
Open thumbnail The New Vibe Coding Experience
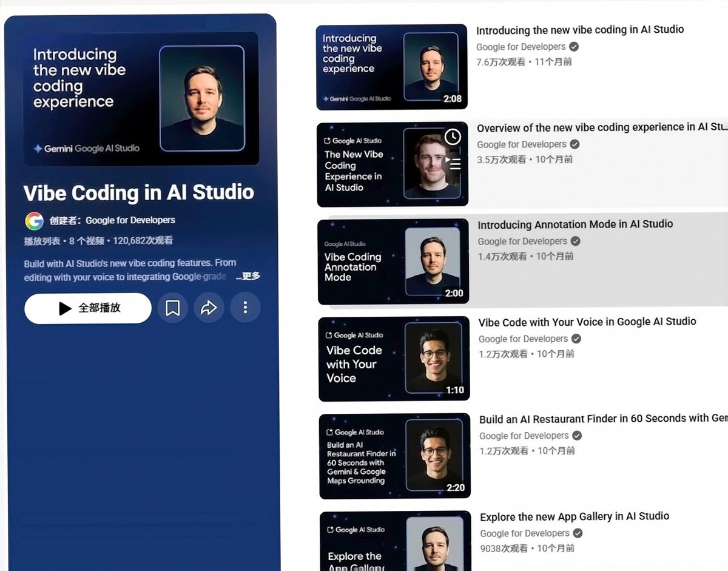click(393, 164)
